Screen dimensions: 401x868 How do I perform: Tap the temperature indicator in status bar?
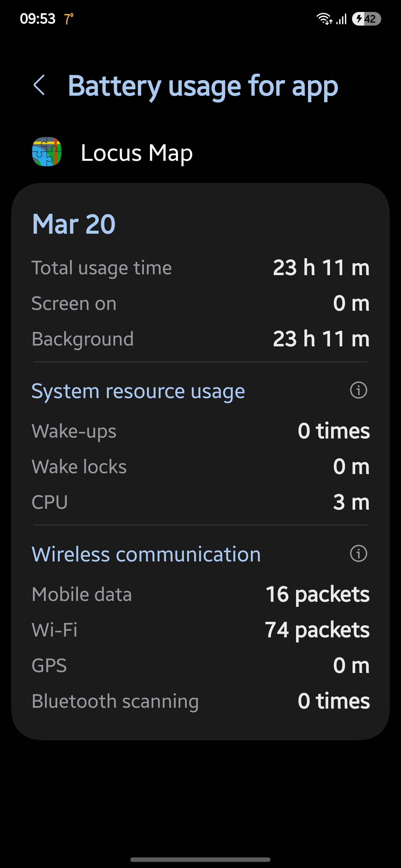69,19
